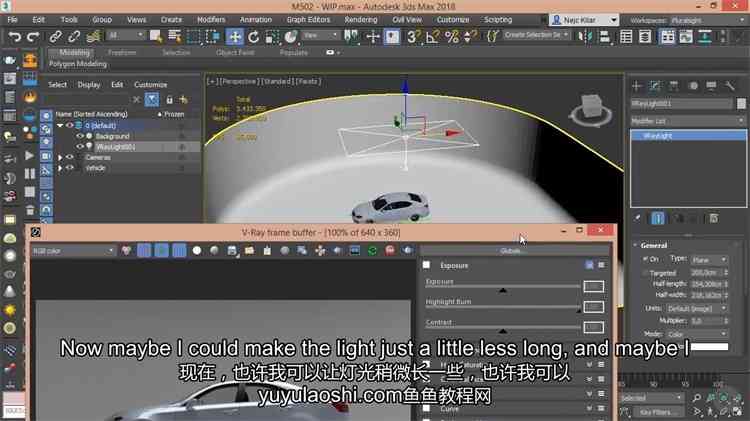The width and height of the screenshot is (750, 421).
Task: Click the Key Filters button
Action: [660, 412]
